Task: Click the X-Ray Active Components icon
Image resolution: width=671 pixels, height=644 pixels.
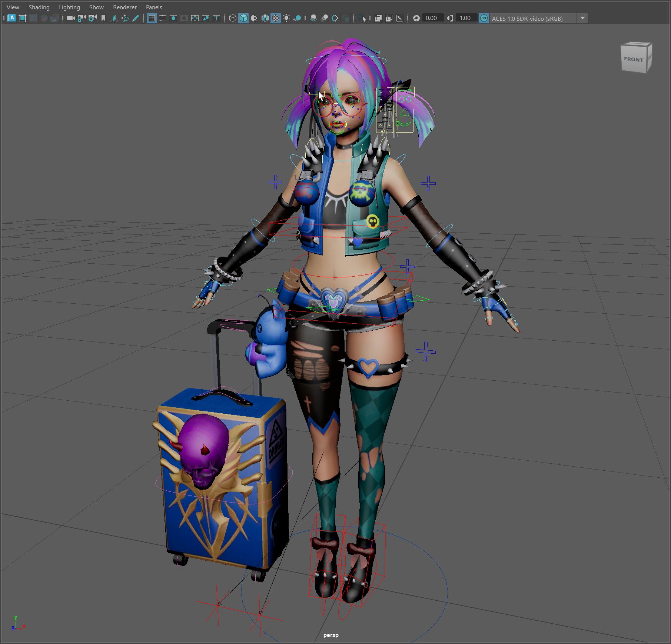Action: pos(389,18)
